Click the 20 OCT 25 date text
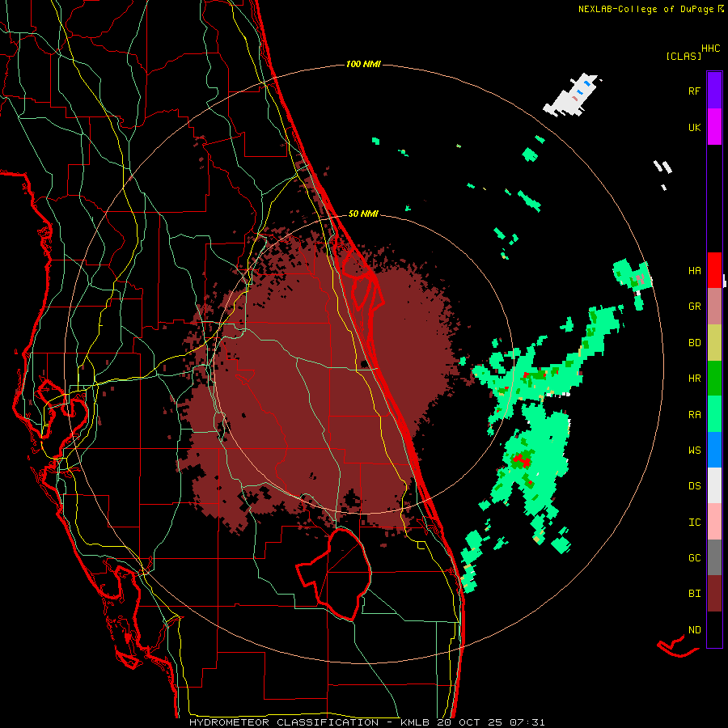728x728 pixels. click(470, 722)
